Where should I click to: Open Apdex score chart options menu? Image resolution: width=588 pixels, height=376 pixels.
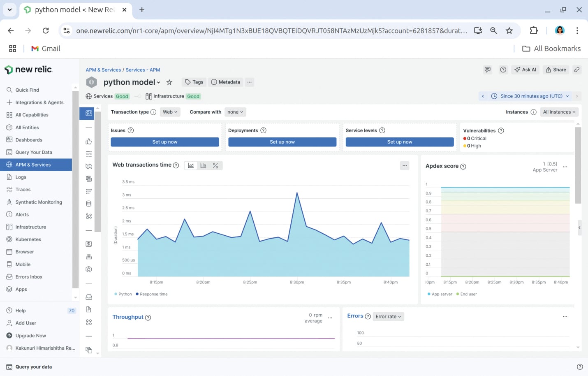tap(565, 167)
